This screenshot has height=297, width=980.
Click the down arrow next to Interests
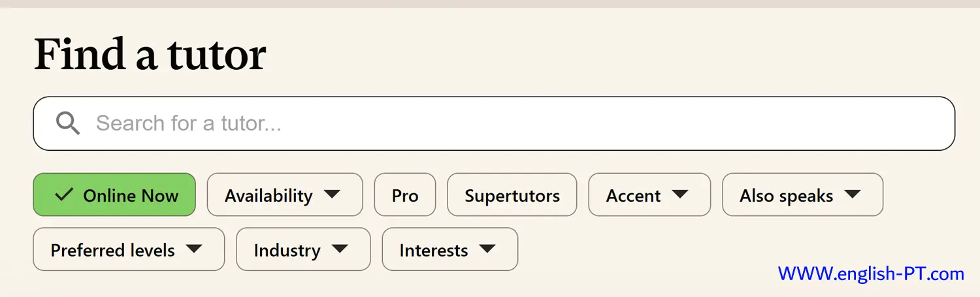[x=487, y=249]
